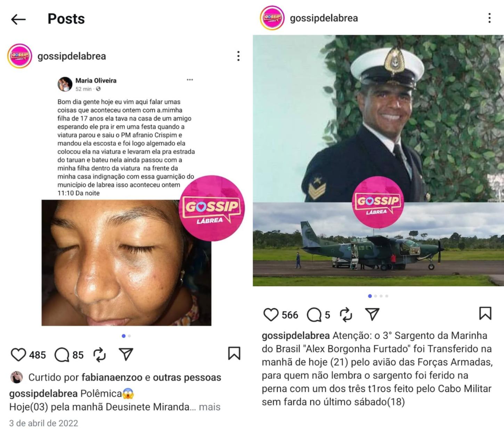Image resolution: width=504 pixels, height=433 pixels.
Task: Open comments on the post with 85 comments
Action: tap(62, 355)
